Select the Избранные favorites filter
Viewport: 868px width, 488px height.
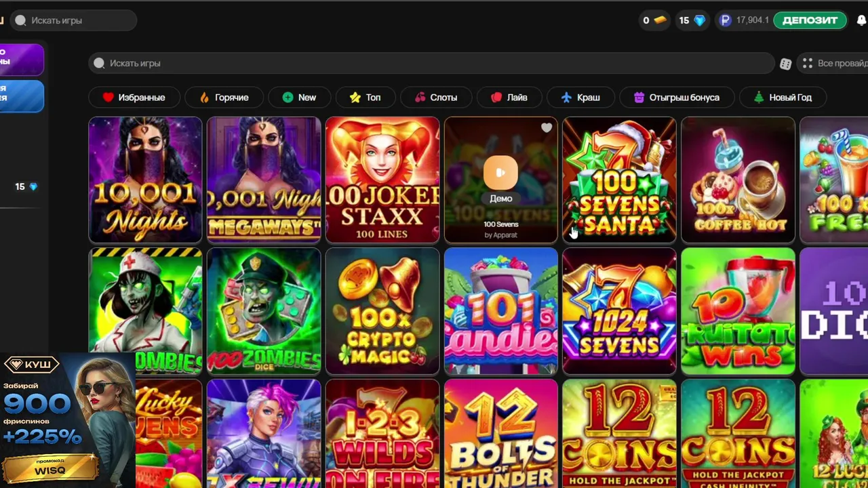point(134,98)
